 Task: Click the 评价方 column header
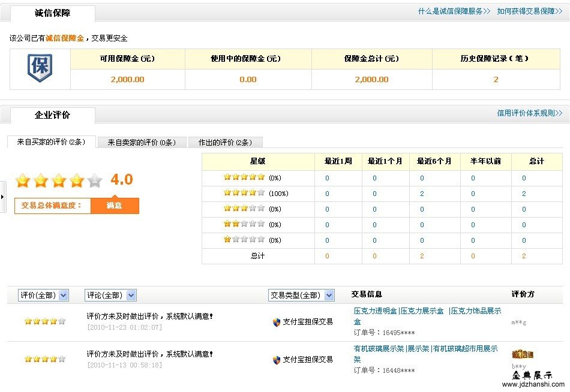coord(523,294)
